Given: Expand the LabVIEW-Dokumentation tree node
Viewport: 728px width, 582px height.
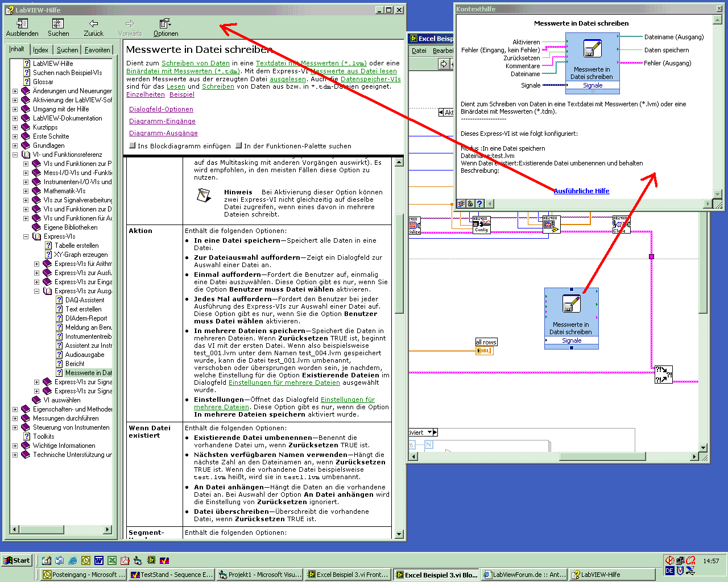Looking at the screenshot, I should coord(15,118).
